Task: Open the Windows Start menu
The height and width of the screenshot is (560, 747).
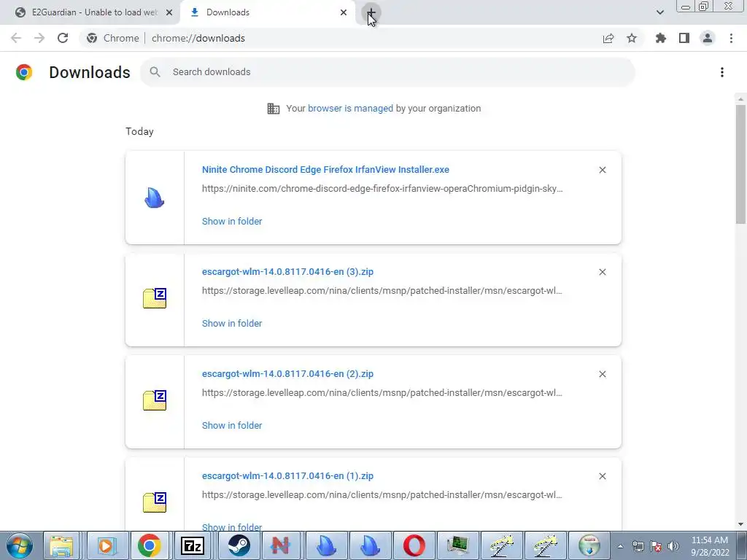Action: click(19, 545)
